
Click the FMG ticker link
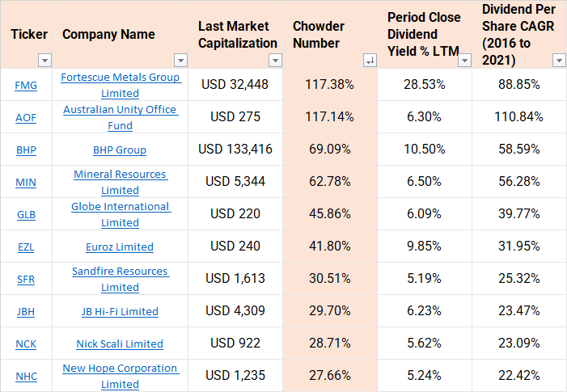26,85
